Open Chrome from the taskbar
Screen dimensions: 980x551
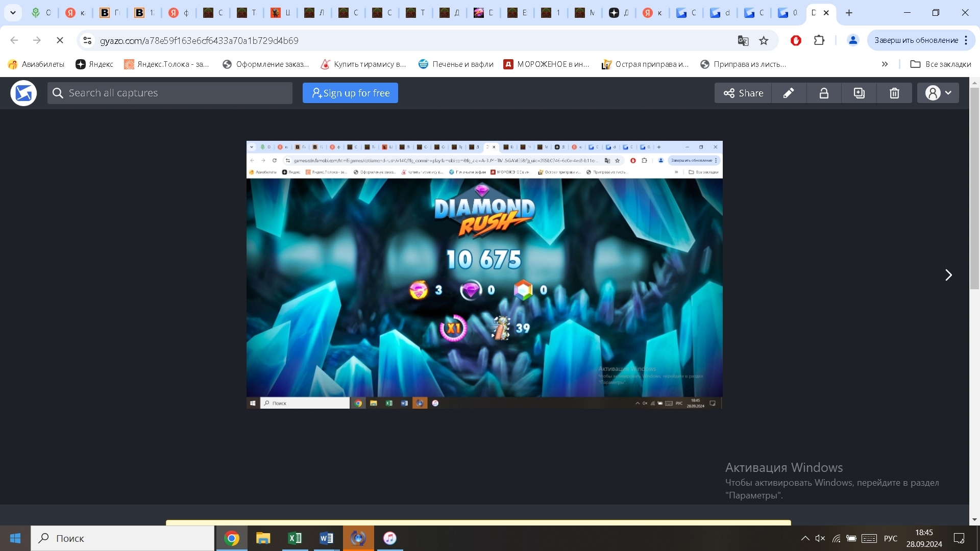tap(232, 538)
